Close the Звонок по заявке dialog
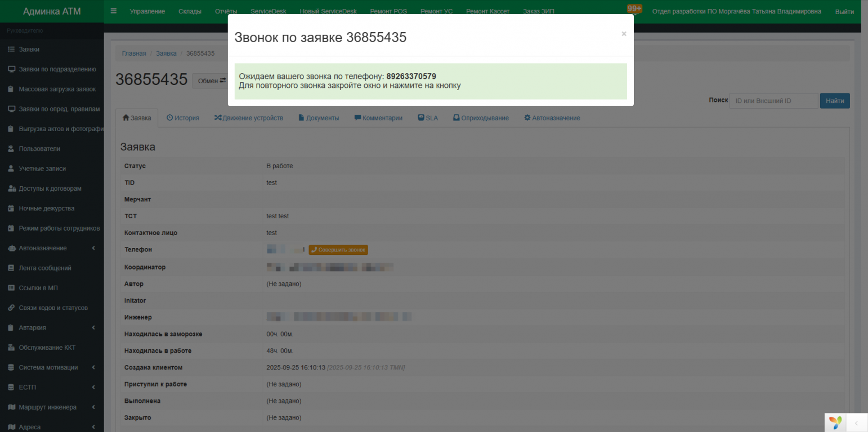 624,34
